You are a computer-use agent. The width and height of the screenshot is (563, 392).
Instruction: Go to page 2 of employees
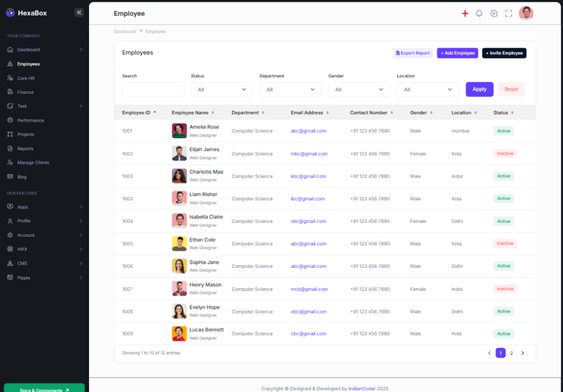click(x=511, y=353)
